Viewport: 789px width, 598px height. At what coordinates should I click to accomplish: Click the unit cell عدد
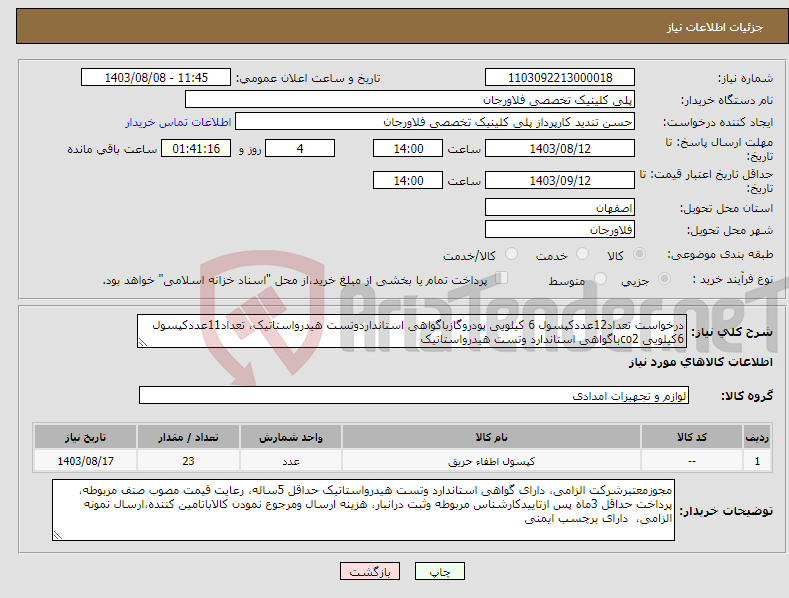291,461
